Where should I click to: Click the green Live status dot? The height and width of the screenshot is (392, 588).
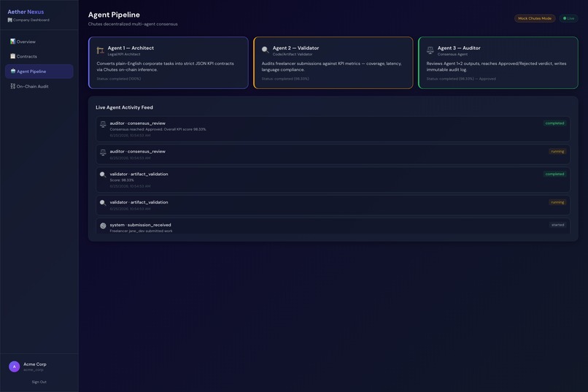pyautogui.click(x=565, y=18)
